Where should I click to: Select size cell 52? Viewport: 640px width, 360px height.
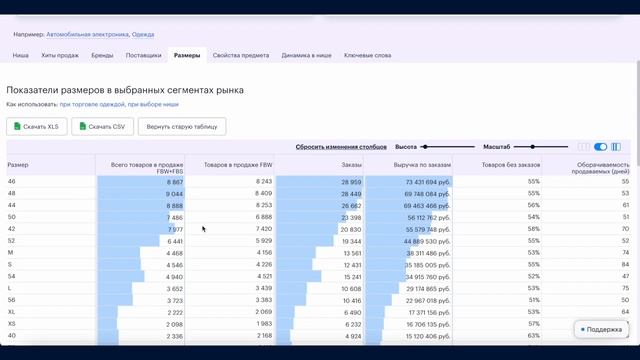[11, 240]
